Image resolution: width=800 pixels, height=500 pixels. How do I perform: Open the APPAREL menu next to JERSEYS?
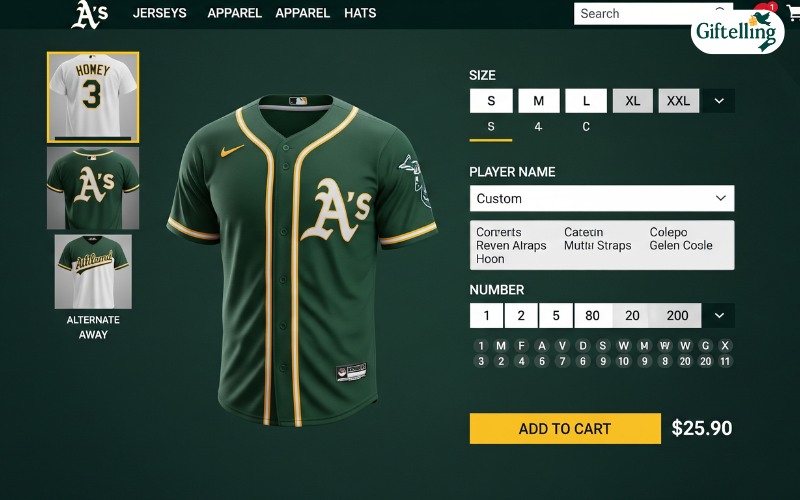(235, 13)
